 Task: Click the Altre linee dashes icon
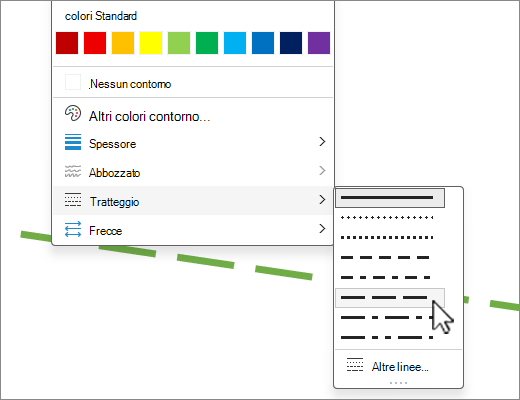[x=355, y=365]
